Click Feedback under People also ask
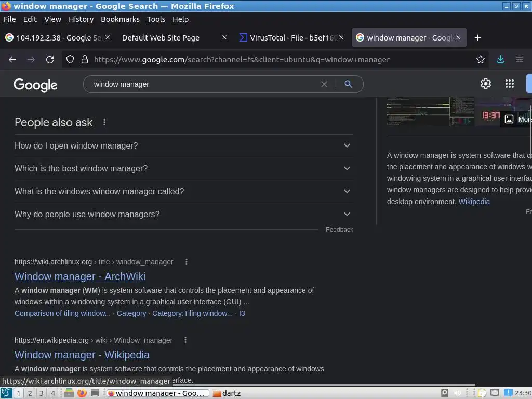 (x=339, y=229)
